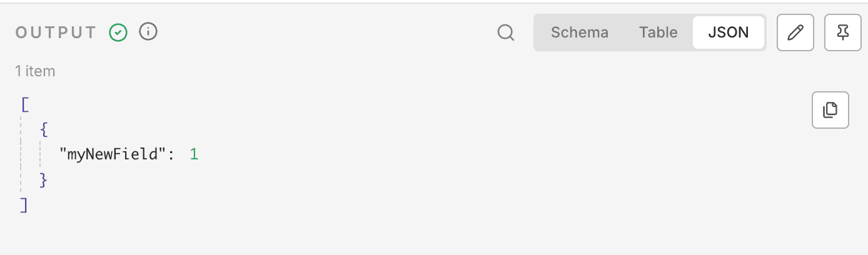Pin the output data

tap(843, 32)
